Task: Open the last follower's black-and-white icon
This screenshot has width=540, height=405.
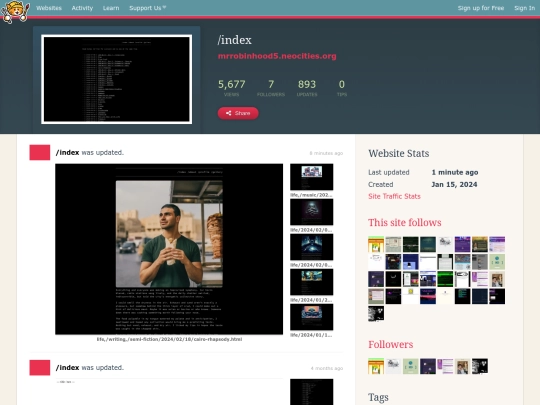Action: point(480,366)
